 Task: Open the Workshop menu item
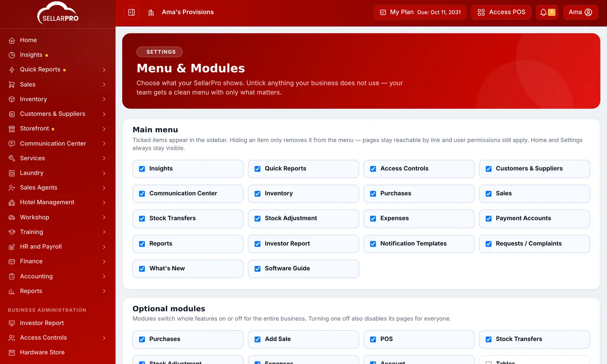[x=58, y=217]
